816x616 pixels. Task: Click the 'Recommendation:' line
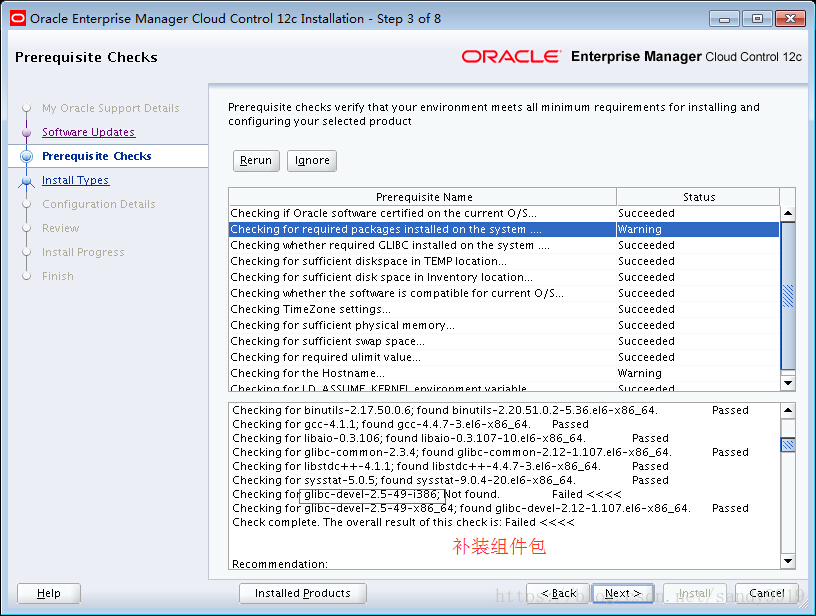point(280,564)
